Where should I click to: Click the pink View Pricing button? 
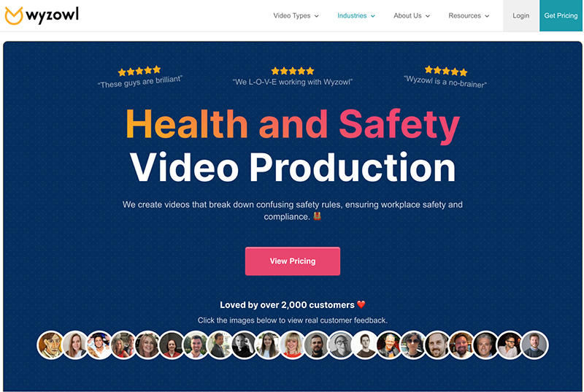(292, 261)
